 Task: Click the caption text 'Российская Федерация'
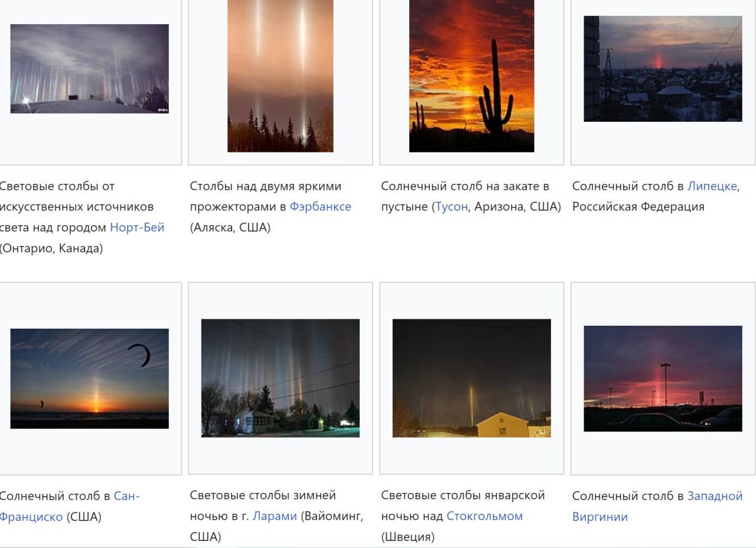pyautogui.click(x=638, y=207)
